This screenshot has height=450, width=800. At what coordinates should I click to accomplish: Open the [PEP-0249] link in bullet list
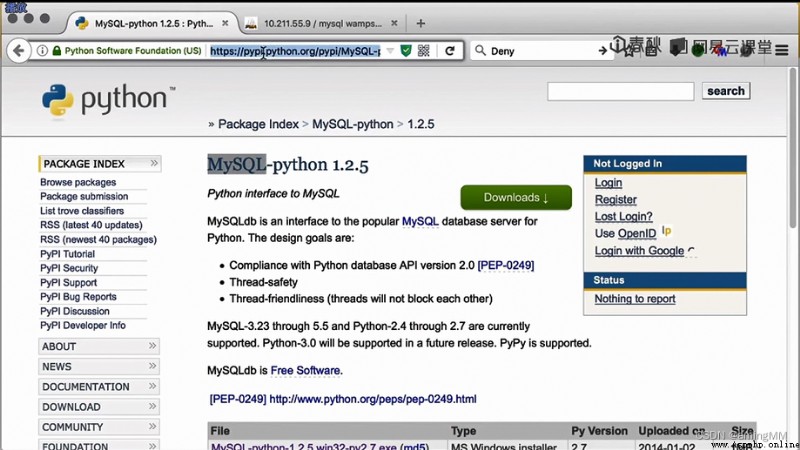click(506, 265)
